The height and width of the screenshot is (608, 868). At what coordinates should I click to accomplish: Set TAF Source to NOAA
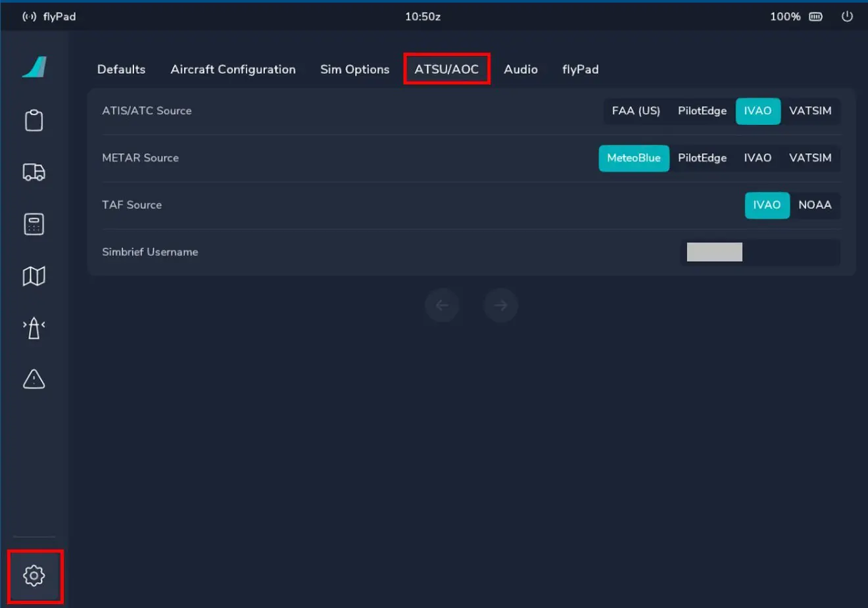pos(815,205)
